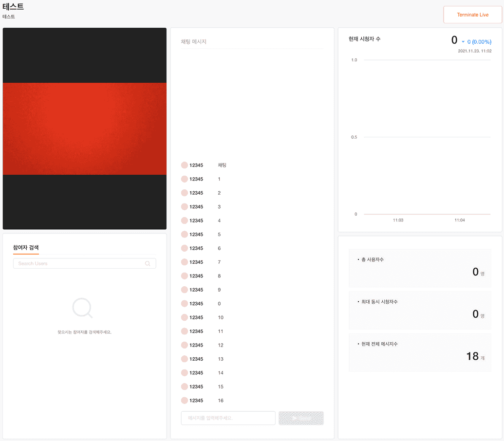Click the 11:04 chart axis label
This screenshot has width=504, height=441.
click(x=460, y=220)
